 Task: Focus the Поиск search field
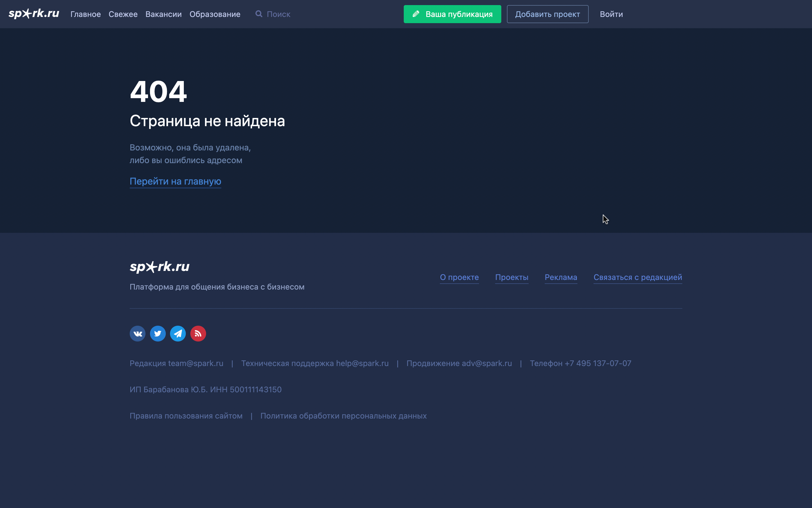tap(279, 14)
